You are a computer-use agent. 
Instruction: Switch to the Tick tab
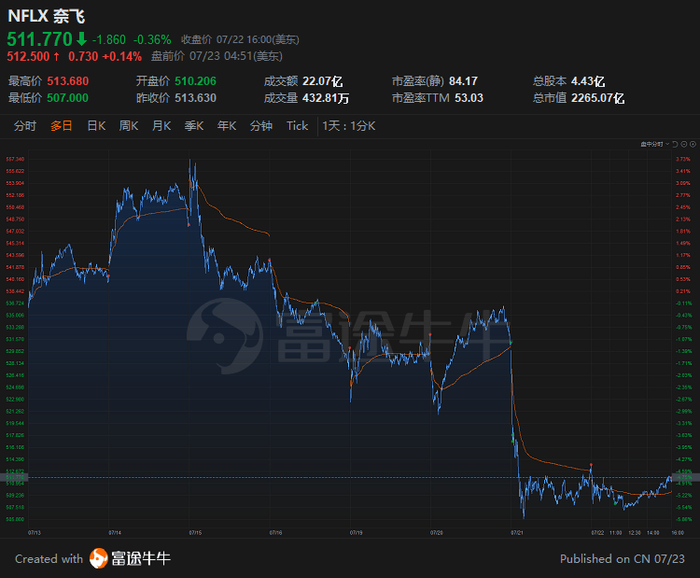pos(297,126)
